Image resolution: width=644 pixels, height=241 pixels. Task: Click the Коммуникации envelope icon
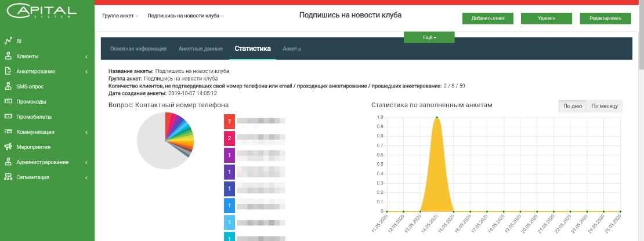(8, 132)
